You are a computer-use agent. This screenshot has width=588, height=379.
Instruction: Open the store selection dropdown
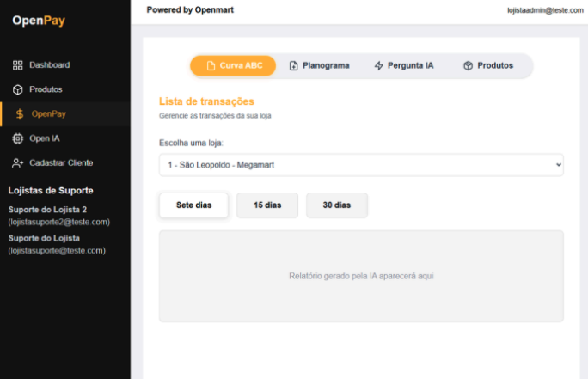(361, 164)
